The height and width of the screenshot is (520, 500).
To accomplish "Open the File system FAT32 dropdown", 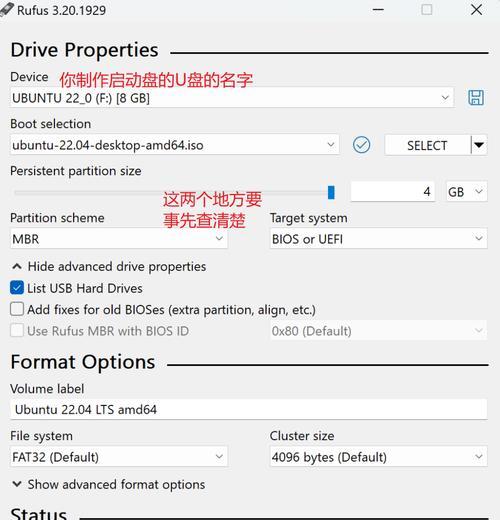I will click(x=119, y=457).
